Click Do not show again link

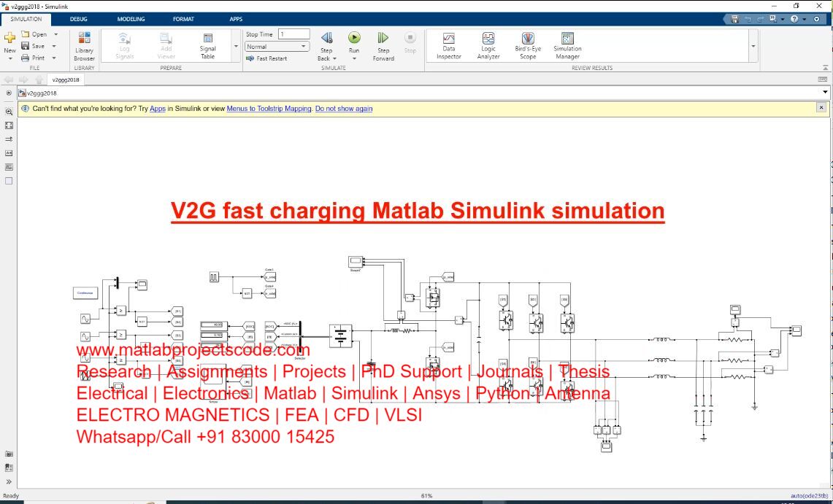344,109
